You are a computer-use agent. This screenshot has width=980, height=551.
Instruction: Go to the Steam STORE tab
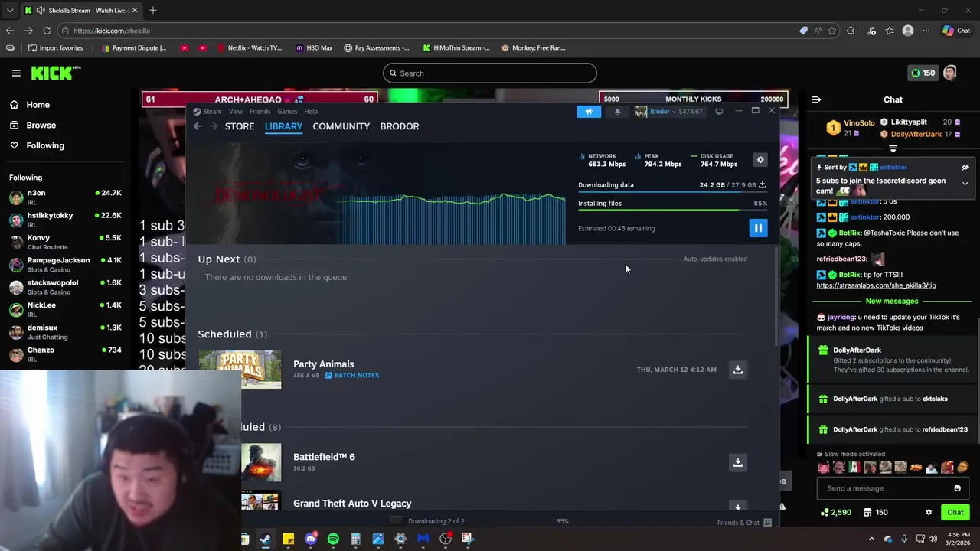pos(240,126)
